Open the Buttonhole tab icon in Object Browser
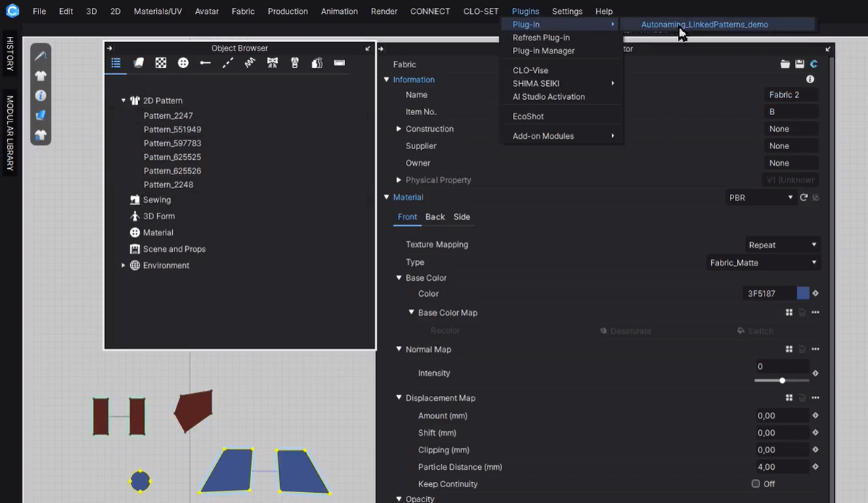868x503 pixels. [205, 63]
